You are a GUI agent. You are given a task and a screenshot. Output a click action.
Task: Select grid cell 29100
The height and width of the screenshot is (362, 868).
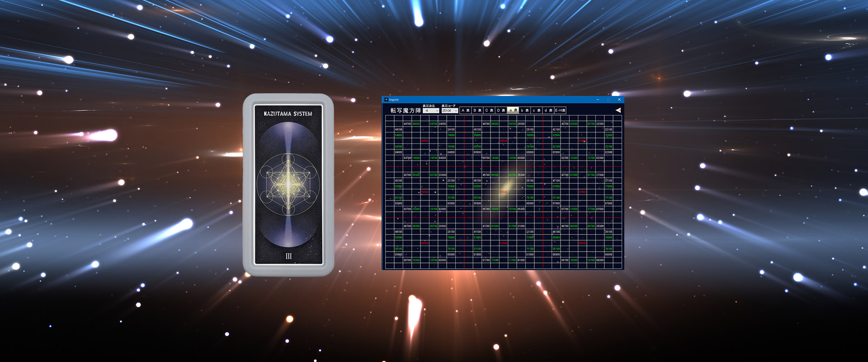pyautogui.click(x=530, y=129)
